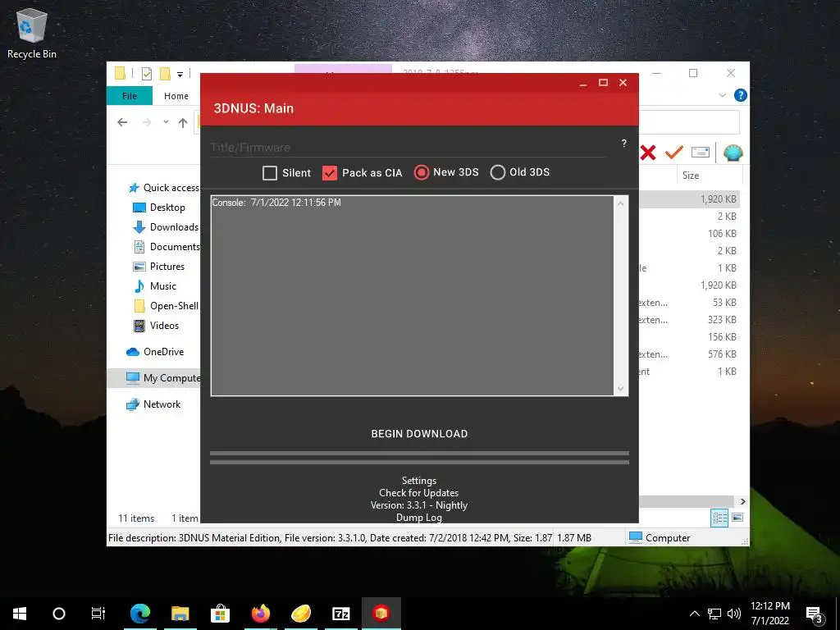Click the properties quick access icon in Explorer title bar

point(146,75)
